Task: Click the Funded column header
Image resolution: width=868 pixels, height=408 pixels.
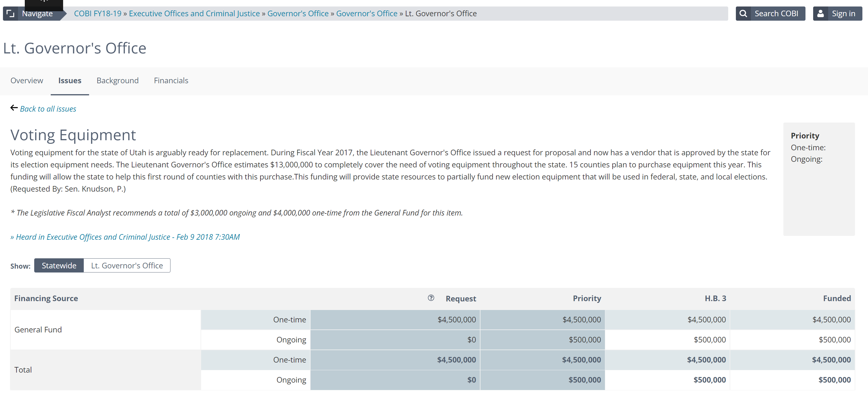Action: [x=837, y=298]
